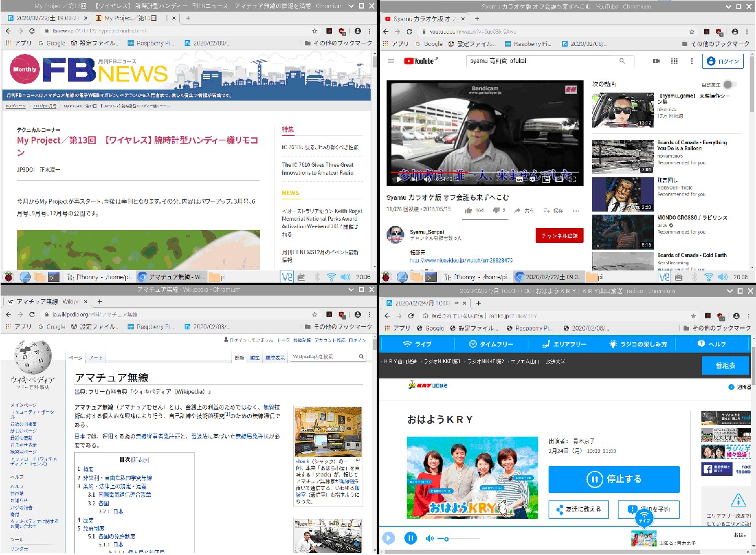Click the dislike thumbs-down icon under the video

496,210
